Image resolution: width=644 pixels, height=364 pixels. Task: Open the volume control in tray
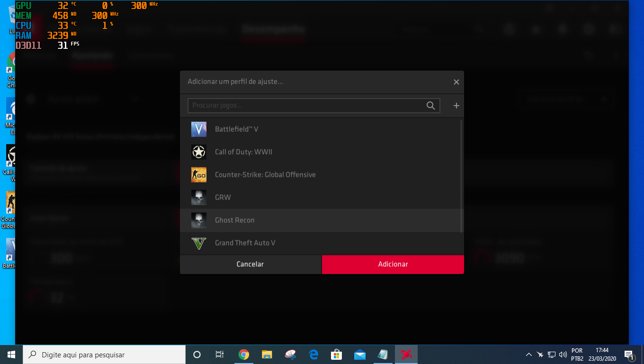tap(563, 355)
